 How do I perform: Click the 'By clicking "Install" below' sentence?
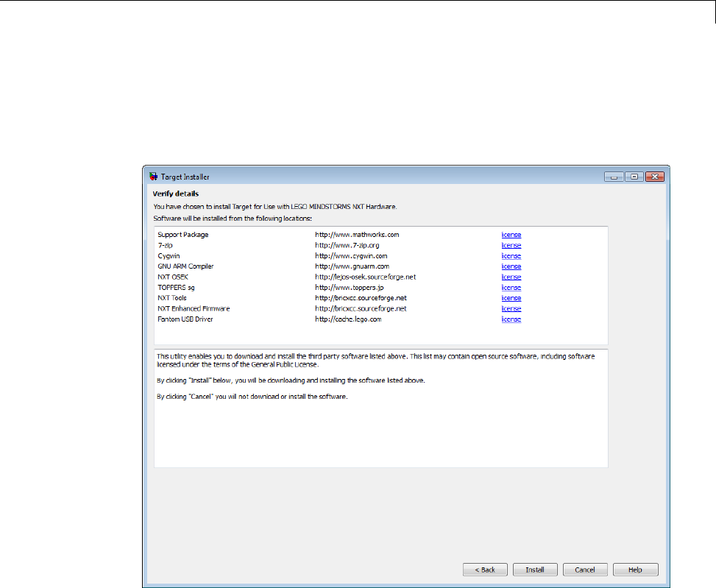tap(291, 380)
